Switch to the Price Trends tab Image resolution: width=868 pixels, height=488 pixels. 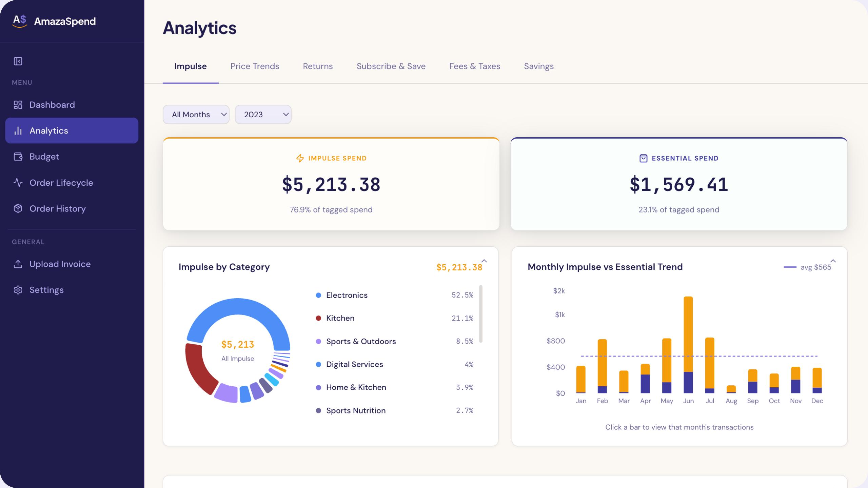pyautogui.click(x=255, y=66)
